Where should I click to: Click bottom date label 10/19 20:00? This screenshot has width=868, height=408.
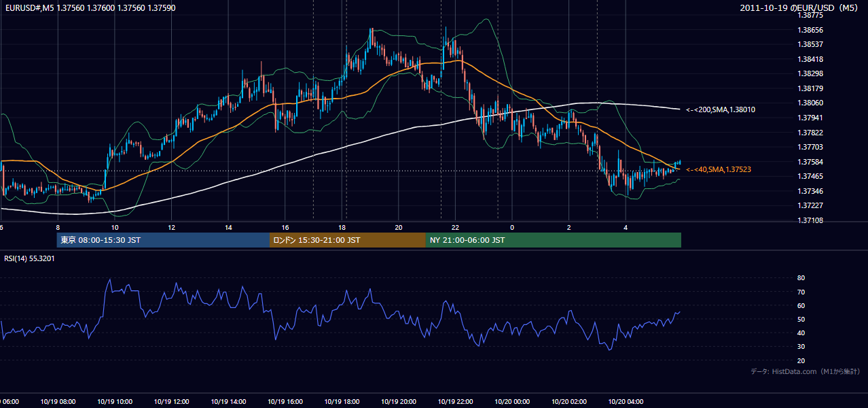click(397, 402)
